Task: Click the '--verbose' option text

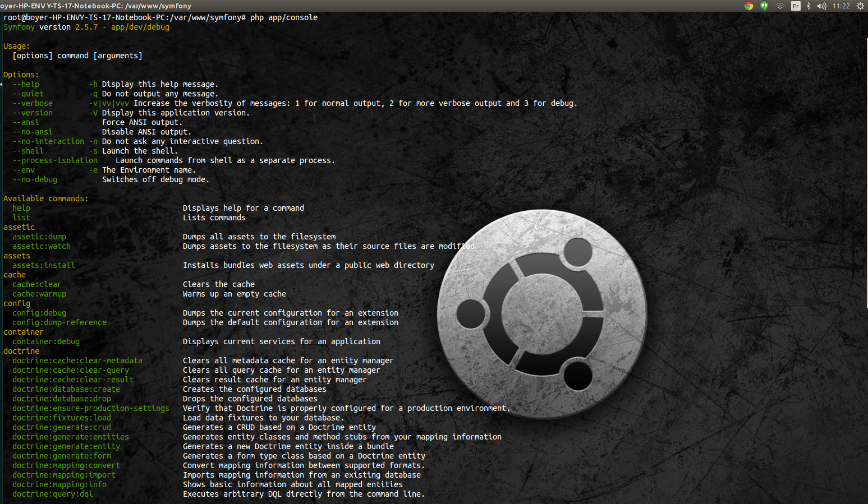Action: [x=33, y=103]
